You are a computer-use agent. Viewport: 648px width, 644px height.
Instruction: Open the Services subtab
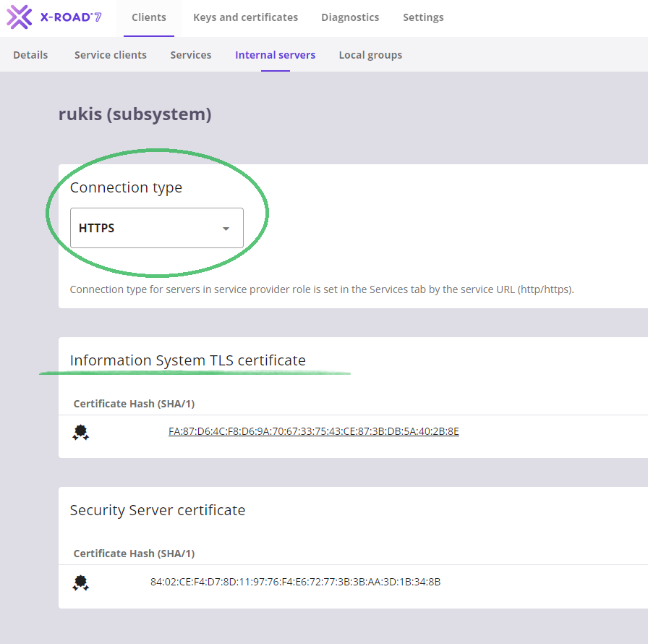click(191, 55)
